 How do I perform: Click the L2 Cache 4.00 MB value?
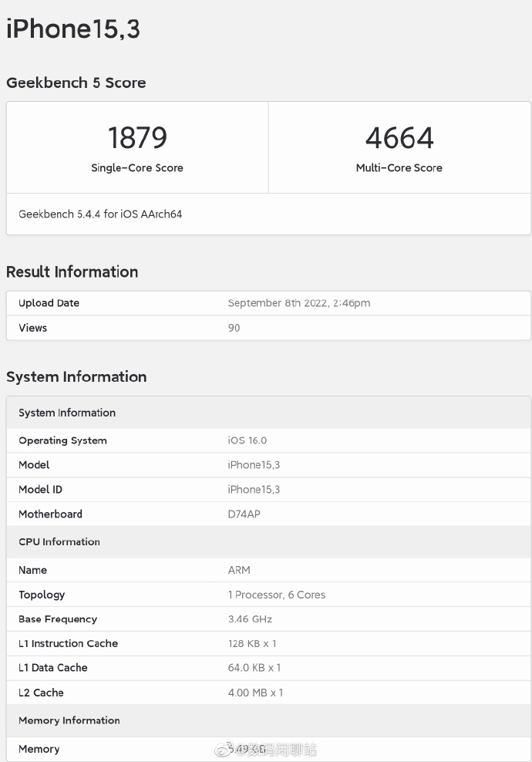tap(255, 693)
